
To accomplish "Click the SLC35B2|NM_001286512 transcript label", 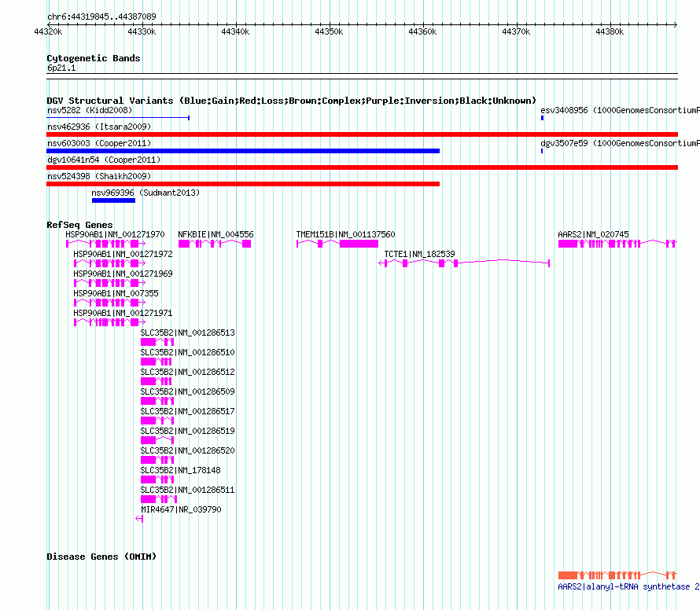I will tap(187, 372).
